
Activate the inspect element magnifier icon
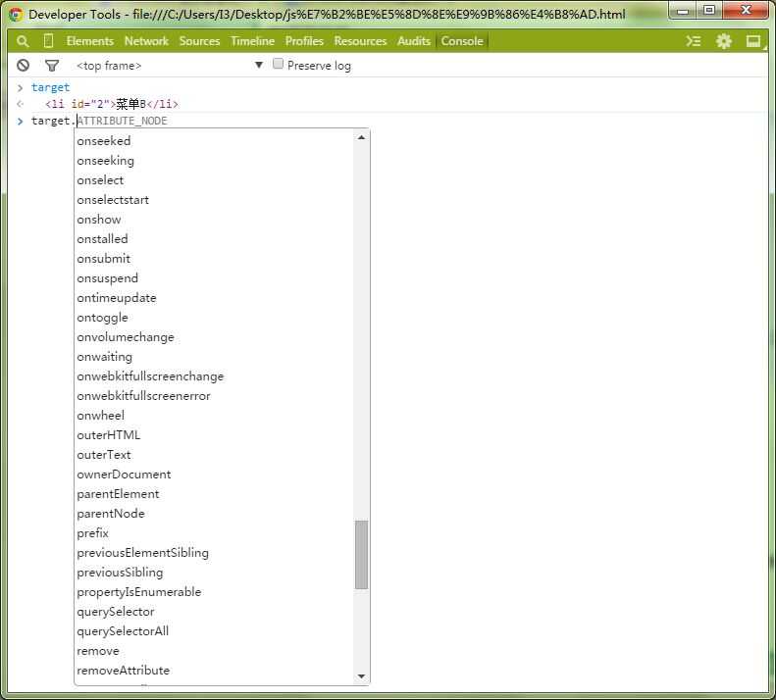tap(23, 41)
